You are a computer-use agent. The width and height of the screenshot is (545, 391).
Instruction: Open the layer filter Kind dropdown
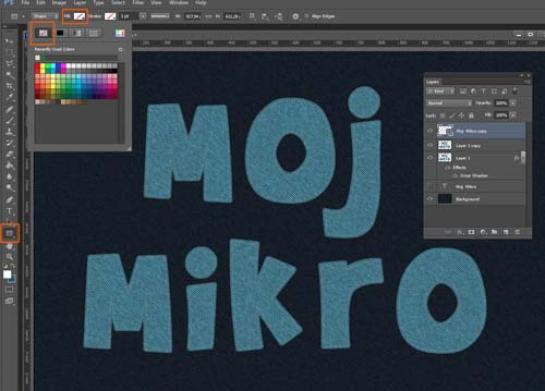tap(440, 91)
